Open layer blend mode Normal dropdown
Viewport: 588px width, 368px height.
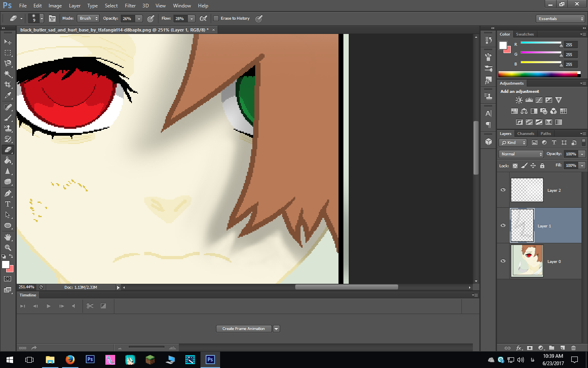tap(521, 154)
